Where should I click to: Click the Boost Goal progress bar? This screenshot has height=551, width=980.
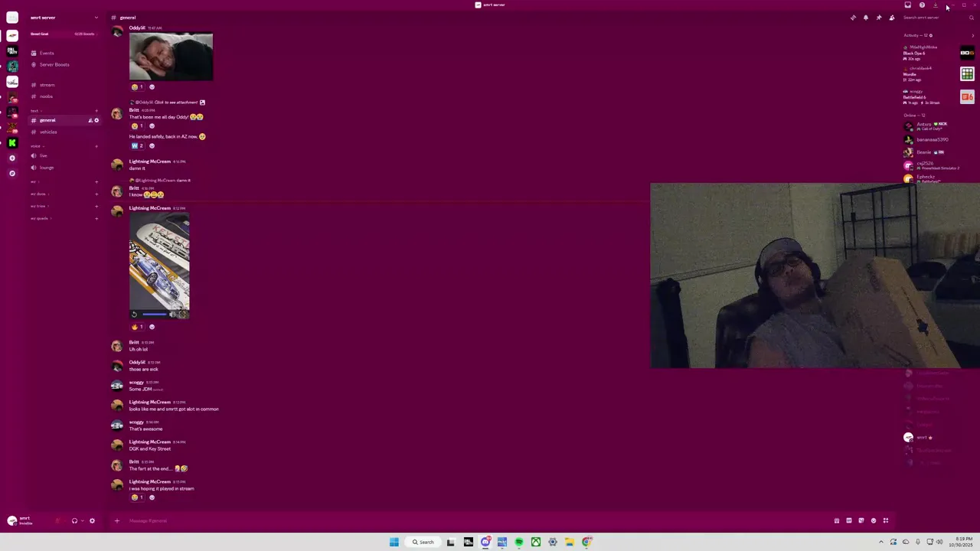63,34
